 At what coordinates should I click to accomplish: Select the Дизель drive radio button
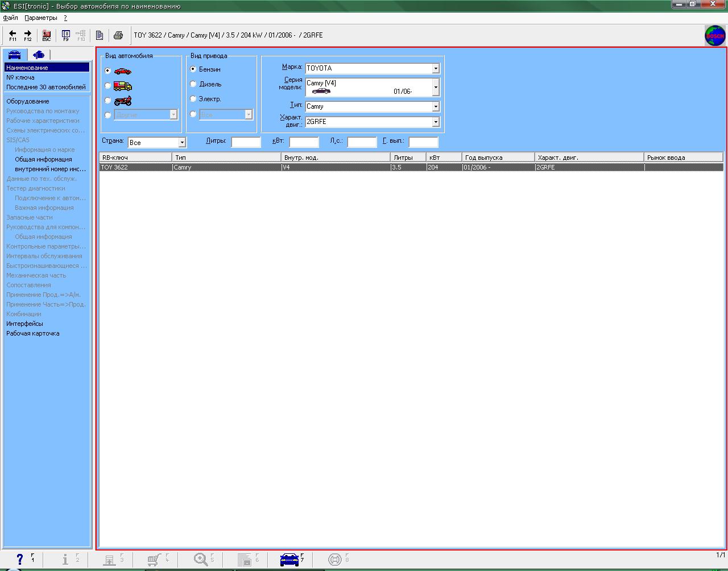(193, 84)
